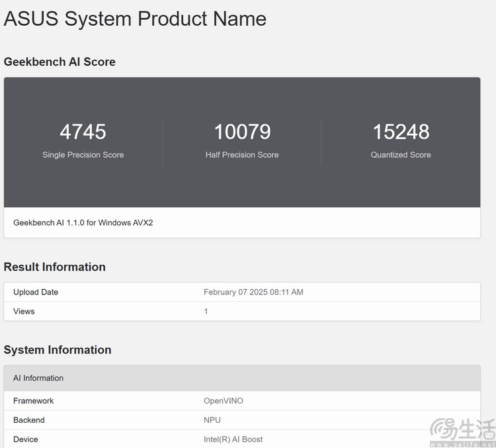
Task: Click the AI Information table header
Action: point(38,378)
